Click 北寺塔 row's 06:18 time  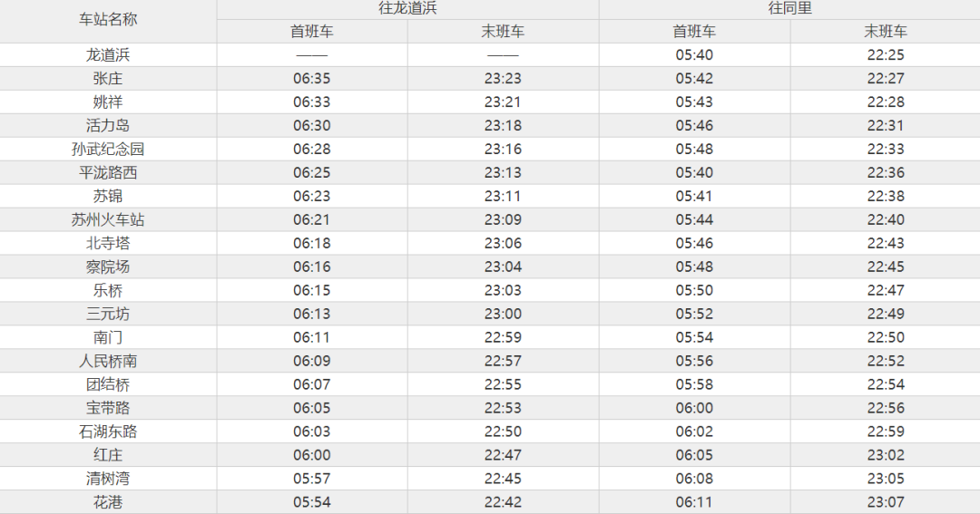tap(312, 243)
